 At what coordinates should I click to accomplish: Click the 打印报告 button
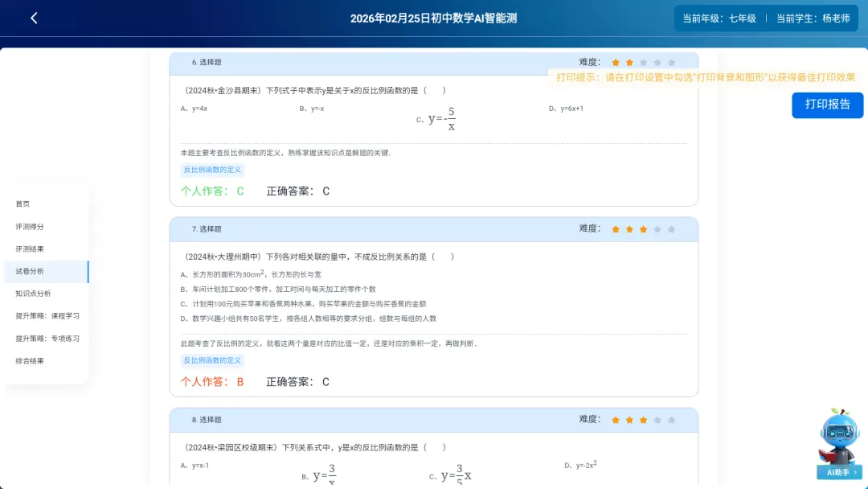tap(827, 105)
